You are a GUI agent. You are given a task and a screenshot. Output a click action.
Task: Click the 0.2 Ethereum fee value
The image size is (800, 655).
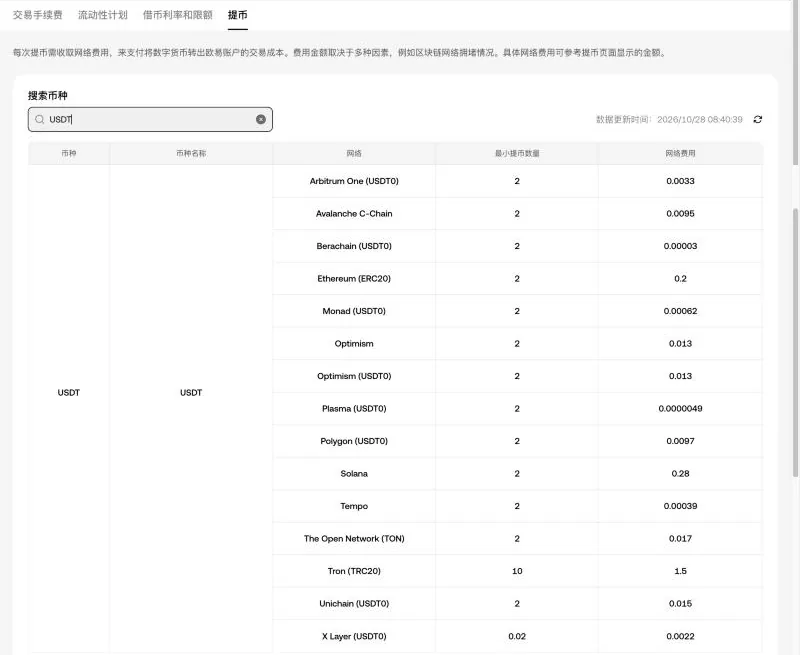(680, 279)
